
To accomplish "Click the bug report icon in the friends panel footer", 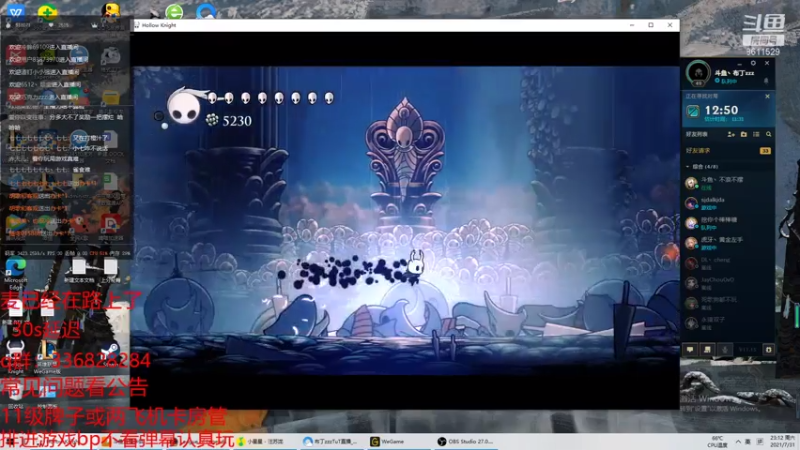I will (768, 349).
